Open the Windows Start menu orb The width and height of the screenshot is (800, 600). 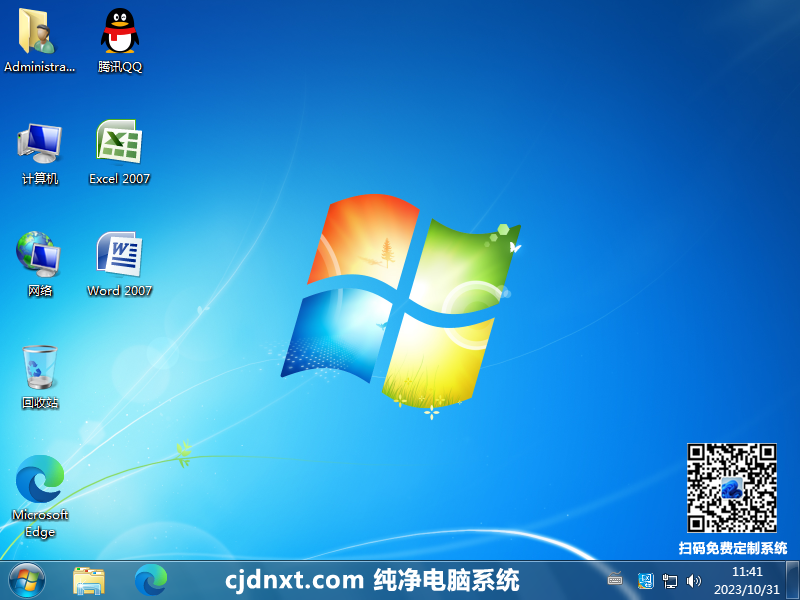coord(27,581)
